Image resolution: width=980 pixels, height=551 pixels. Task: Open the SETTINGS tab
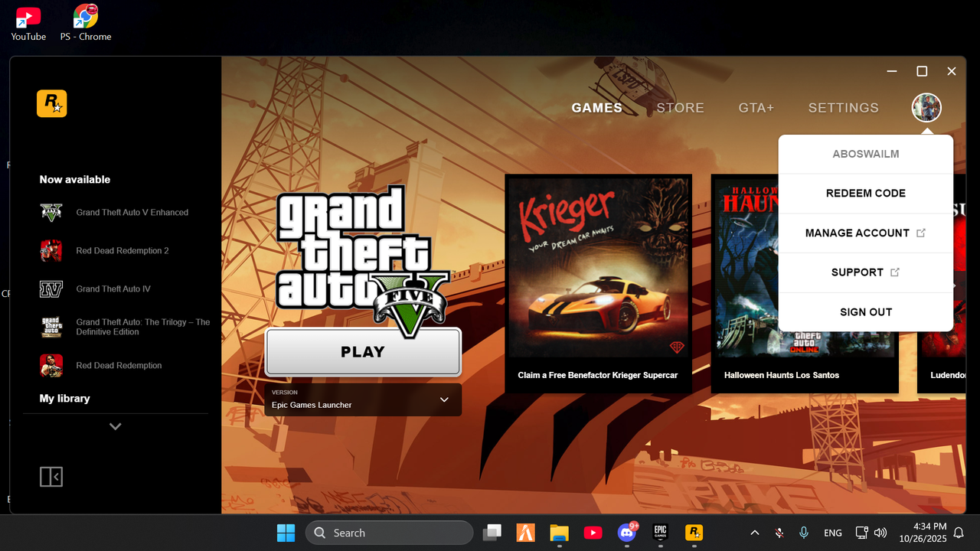click(844, 108)
